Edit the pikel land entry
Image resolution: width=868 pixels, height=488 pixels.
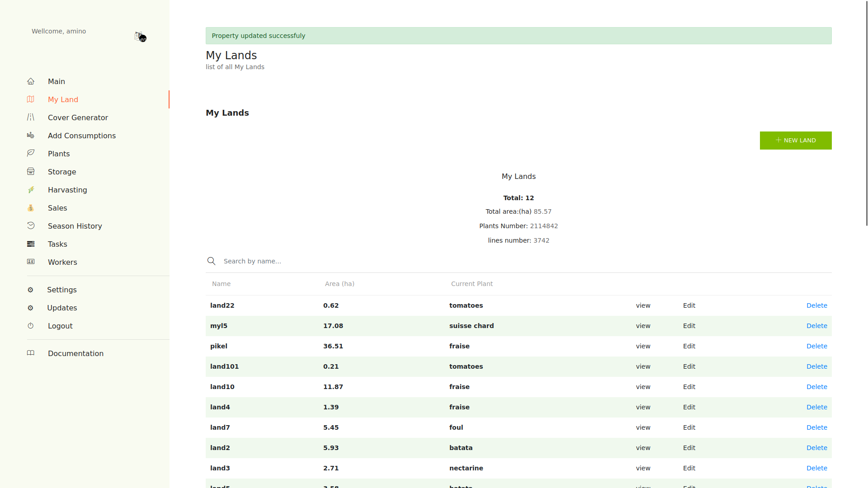tap(689, 346)
